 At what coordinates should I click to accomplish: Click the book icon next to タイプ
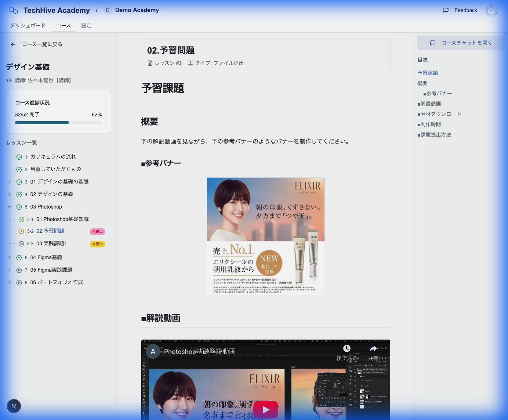coord(190,63)
